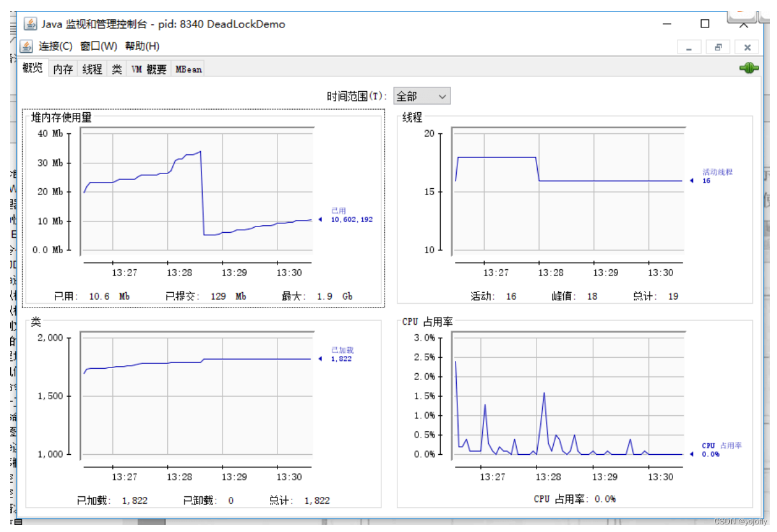This screenshot has width=777, height=532.
Task: Click the 已提交: 129 Mb text
Action: coord(205,296)
